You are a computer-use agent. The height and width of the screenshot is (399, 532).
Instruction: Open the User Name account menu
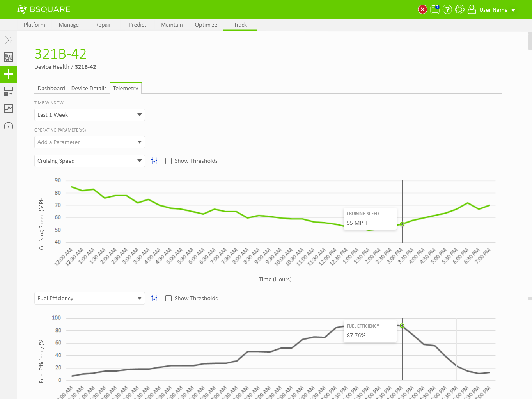[x=493, y=10]
